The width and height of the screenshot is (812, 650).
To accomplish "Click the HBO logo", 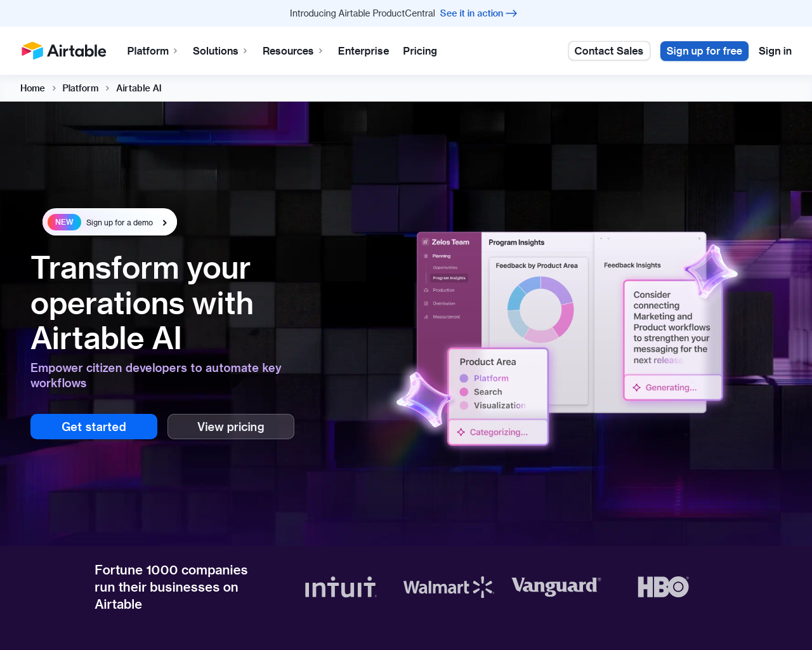I will click(x=663, y=587).
